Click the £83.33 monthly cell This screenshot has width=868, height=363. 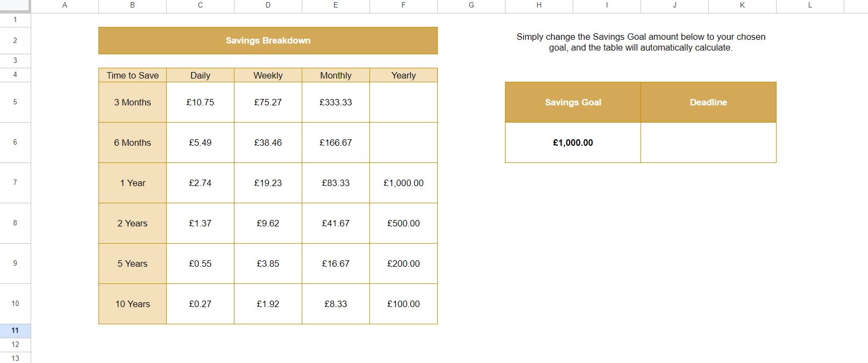[336, 183]
